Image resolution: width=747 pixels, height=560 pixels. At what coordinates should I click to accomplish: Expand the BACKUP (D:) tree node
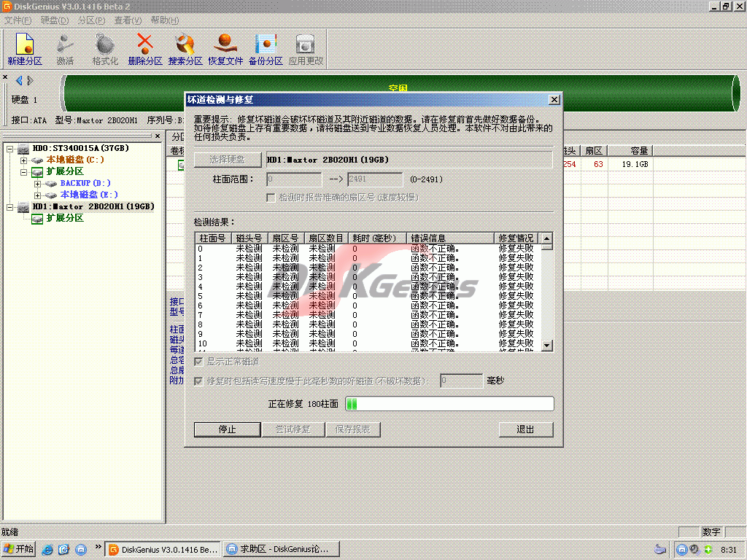tap(37, 184)
